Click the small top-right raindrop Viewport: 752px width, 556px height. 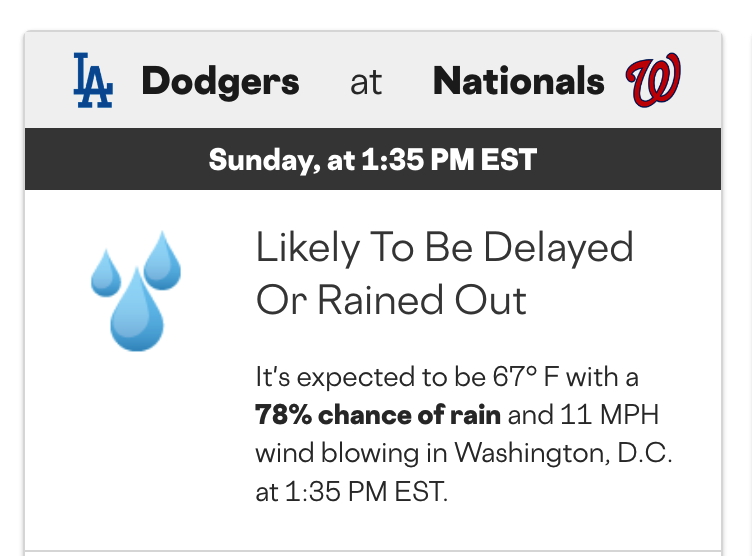point(162,262)
